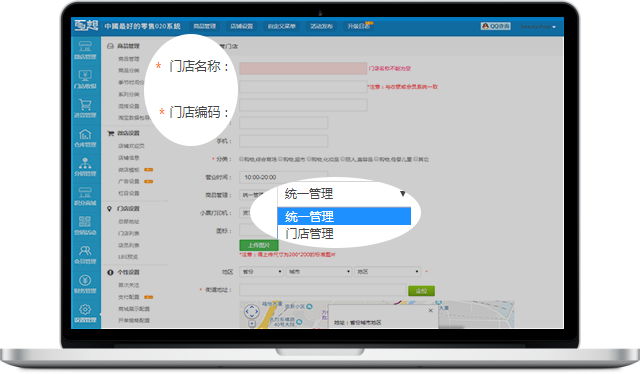Open the beautyshop account dropdown
The width and height of the screenshot is (640, 374).
[x=538, y=27]
